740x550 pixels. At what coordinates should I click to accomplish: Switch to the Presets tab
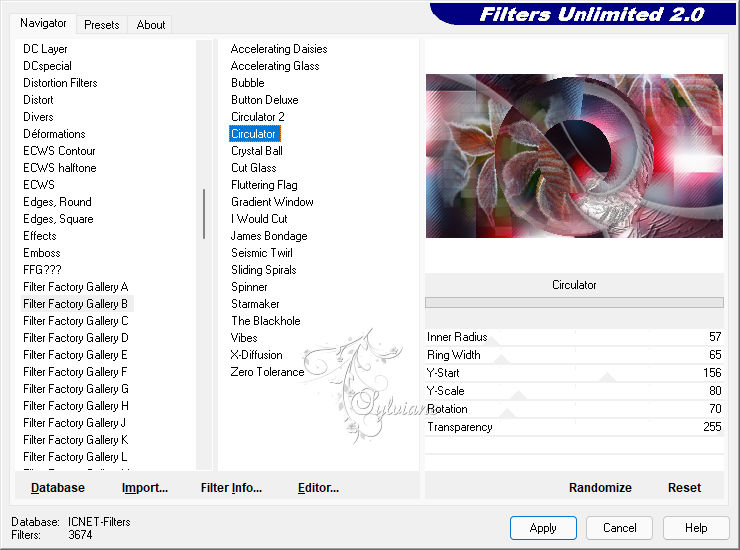tap(101, 25)
